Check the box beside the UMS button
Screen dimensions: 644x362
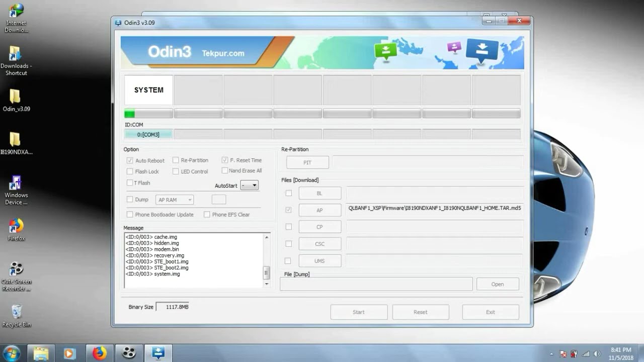coord(288,260)
